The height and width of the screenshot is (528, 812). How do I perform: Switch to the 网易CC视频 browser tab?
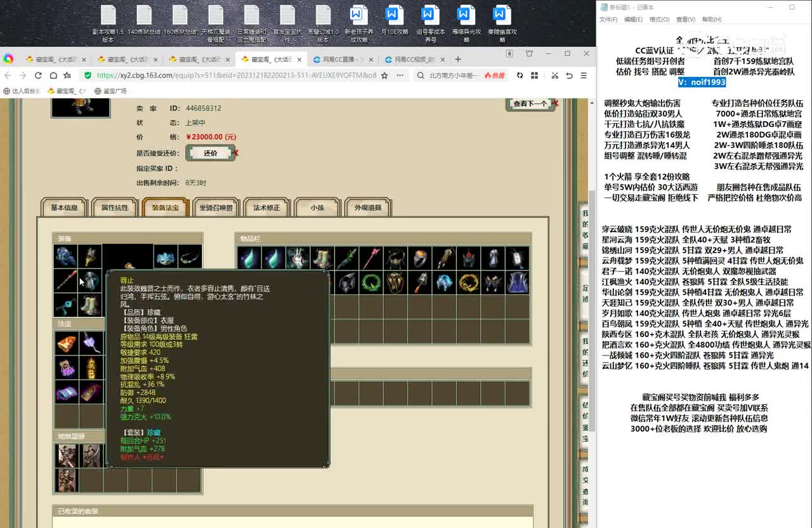[414, 59]
